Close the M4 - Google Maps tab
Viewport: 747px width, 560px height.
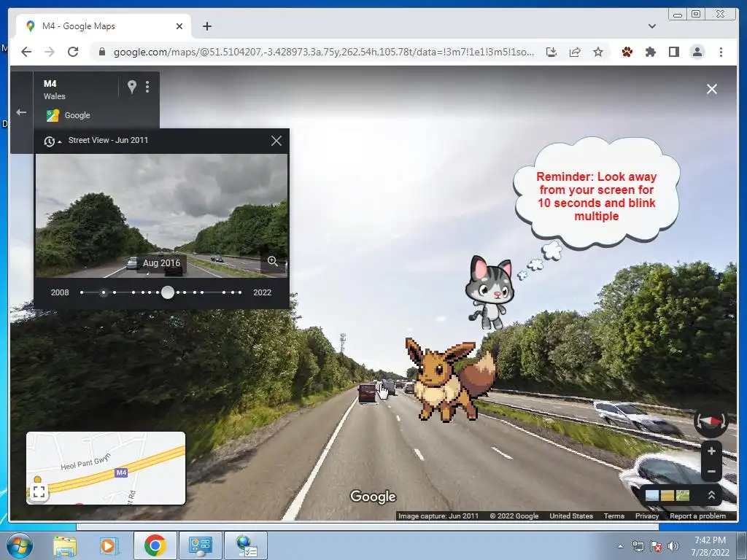click(x=179, y=26)
